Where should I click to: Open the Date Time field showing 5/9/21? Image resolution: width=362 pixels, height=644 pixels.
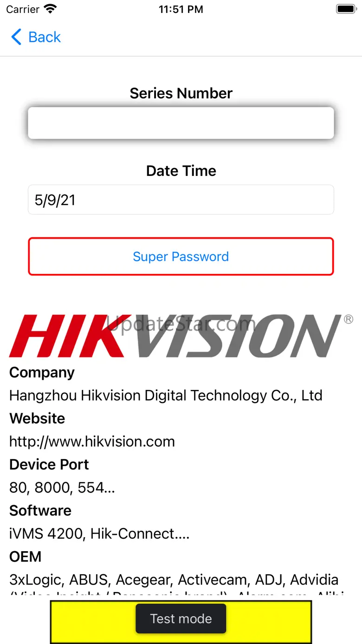[x=181, y=200]
